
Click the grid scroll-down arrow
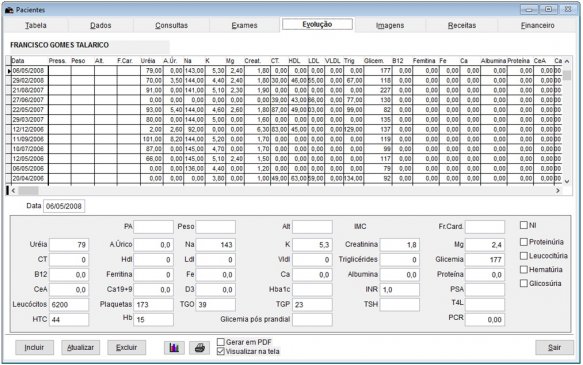coord(567,181)
